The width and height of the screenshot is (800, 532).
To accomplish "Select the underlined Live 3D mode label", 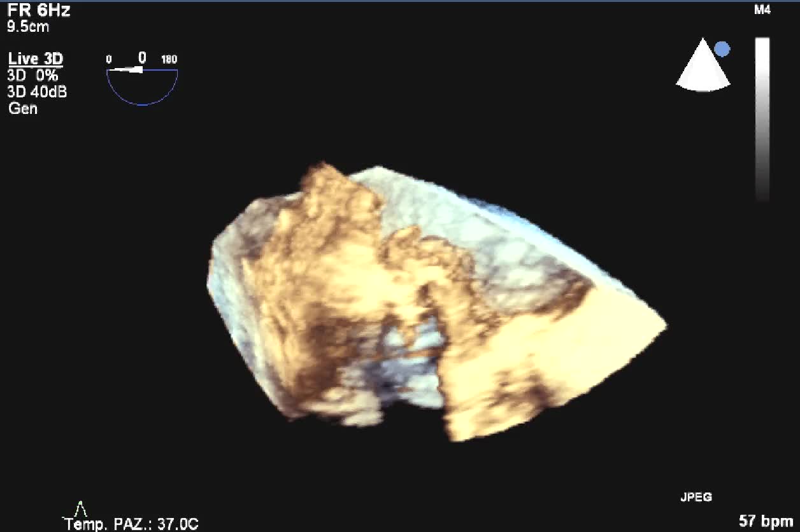I will (36, 59).
